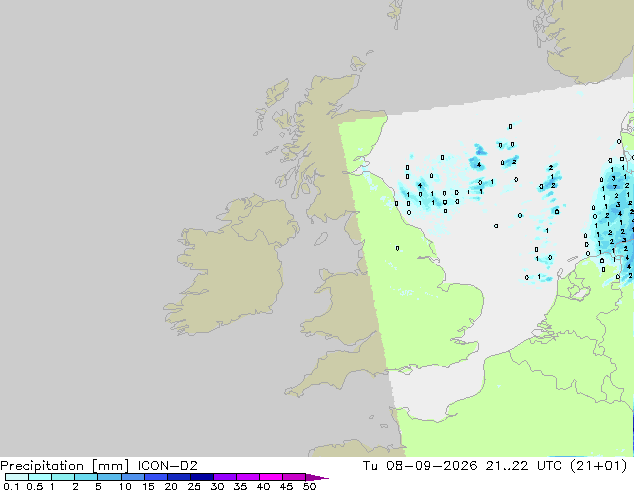Image resolution: width=634 pixels, height=490 pixels.
Task: Click the 0.1 mm palest cyan swatch
Action: tap(17, 477)
